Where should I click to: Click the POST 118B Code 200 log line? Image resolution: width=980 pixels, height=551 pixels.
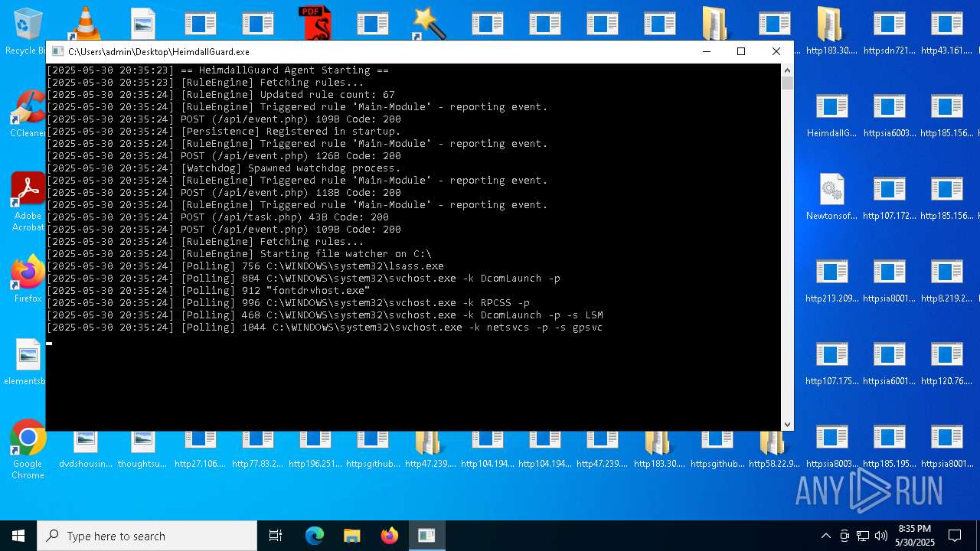[x=224, y=193]
